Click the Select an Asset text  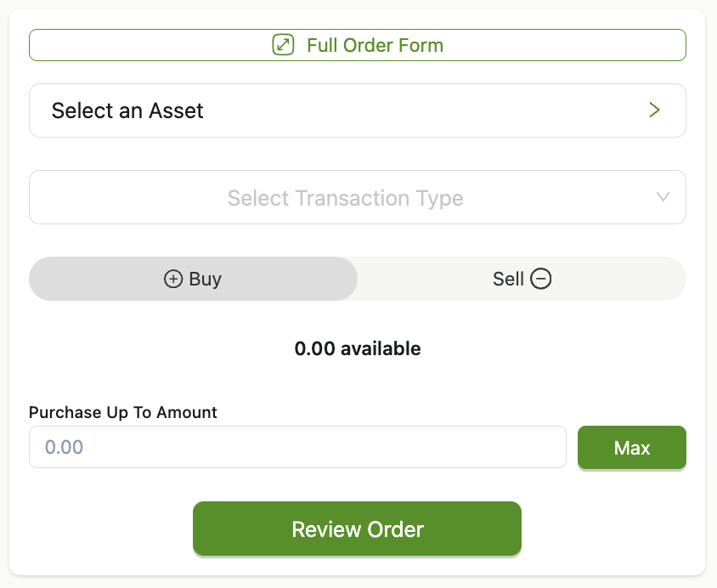click(x=127, y=110)
